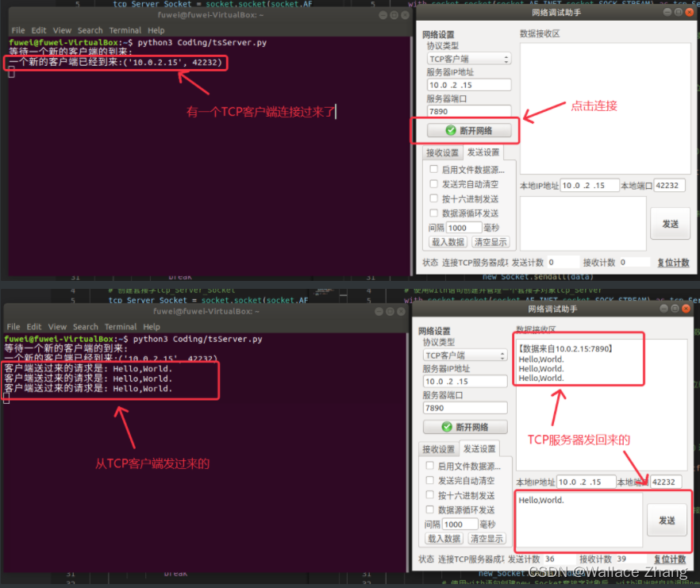Minimize the lower terminal window

coord(379,311)
